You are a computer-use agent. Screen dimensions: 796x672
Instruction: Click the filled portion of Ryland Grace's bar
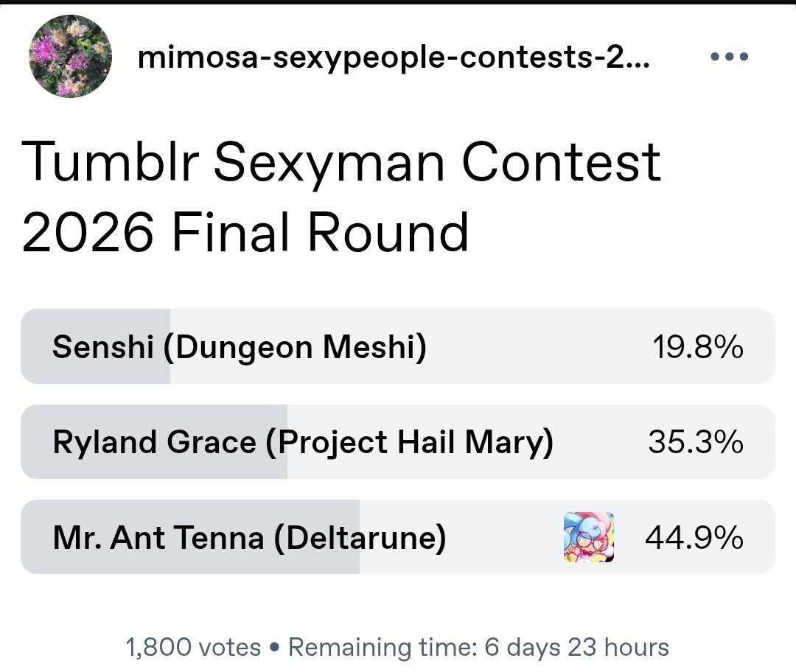click(154, 441)
